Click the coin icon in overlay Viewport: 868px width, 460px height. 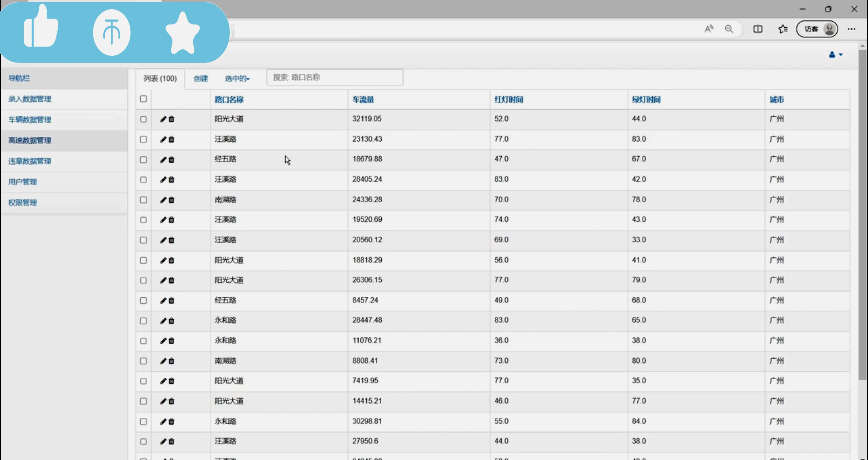click(112, 32)
